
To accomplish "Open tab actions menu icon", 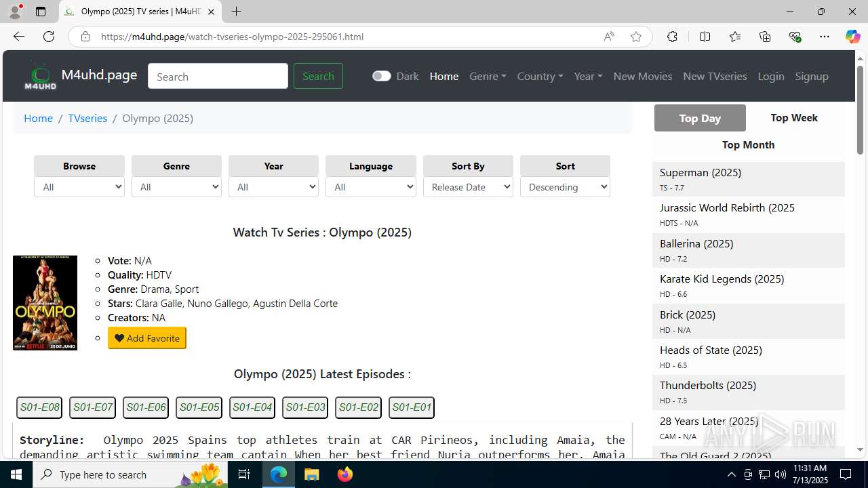I will [x=41, y=12].
